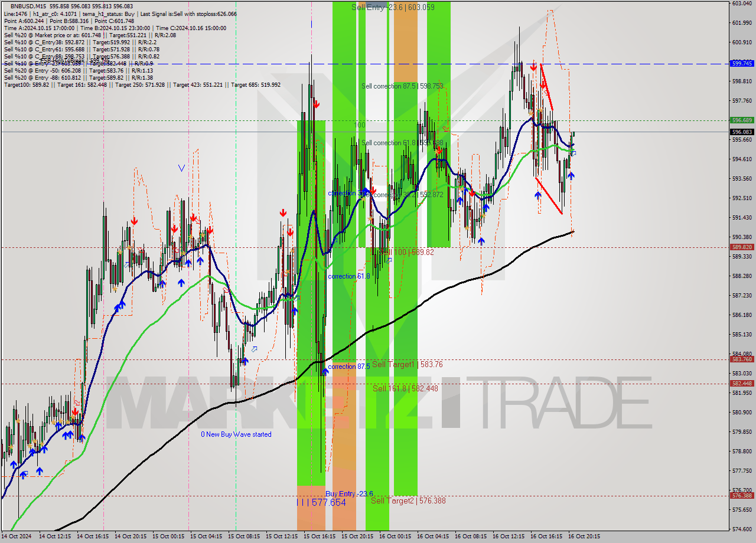Click the 'Sell Entry -23.6 | 603.059' label
This screenshot has width=756, height=543.
393,7
